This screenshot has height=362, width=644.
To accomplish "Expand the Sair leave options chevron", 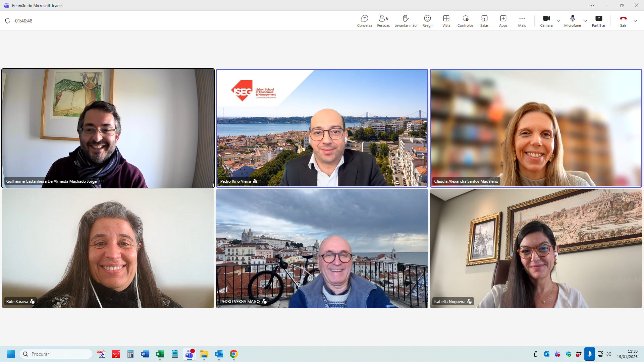I will (x=635, y=21).
